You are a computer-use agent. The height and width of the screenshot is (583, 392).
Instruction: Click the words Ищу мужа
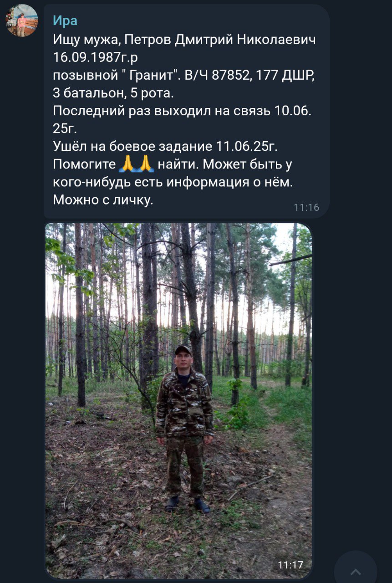pos(86,40)
